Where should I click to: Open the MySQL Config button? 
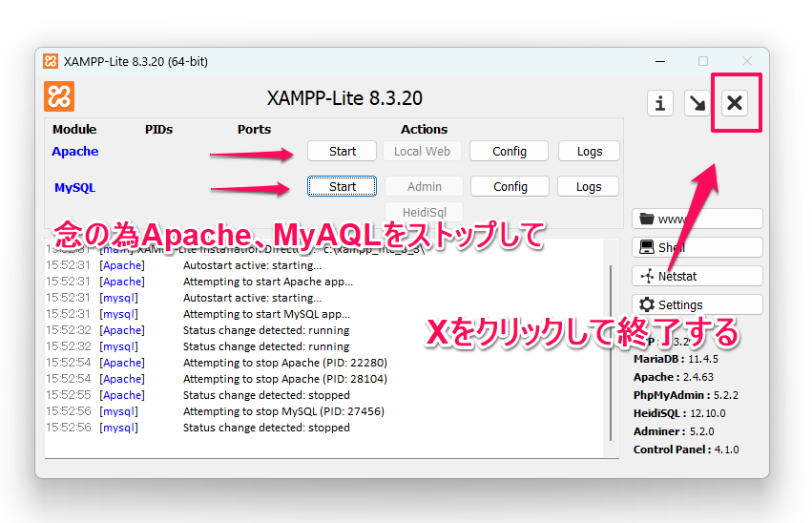click(510, 186)
